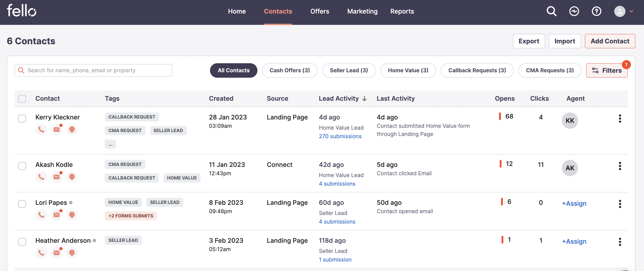Open the Home menu item

pos(237,11)
